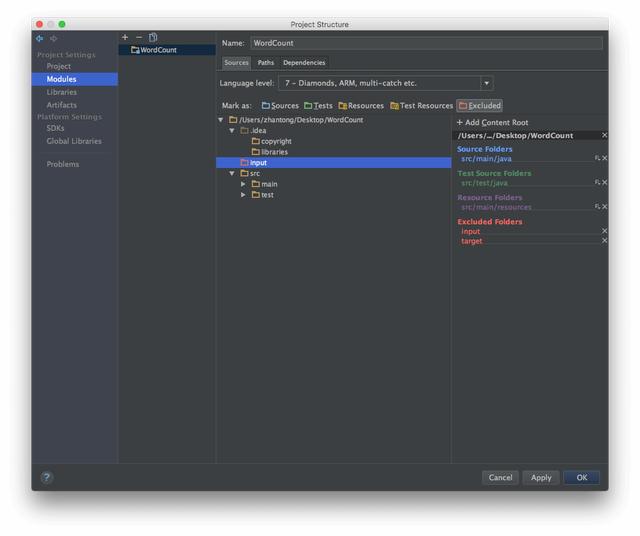
Task: Remove input from Excluded Folders
Action: point(604,231)
